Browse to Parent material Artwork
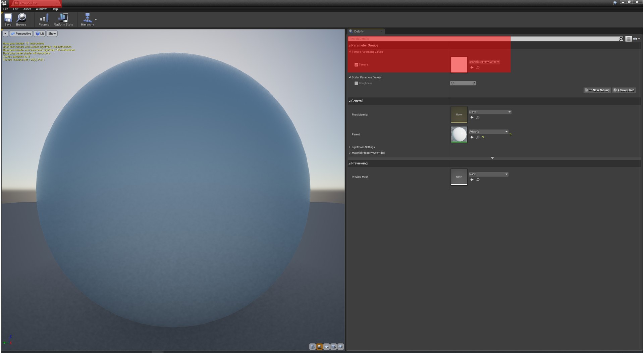 coord(478,137)
